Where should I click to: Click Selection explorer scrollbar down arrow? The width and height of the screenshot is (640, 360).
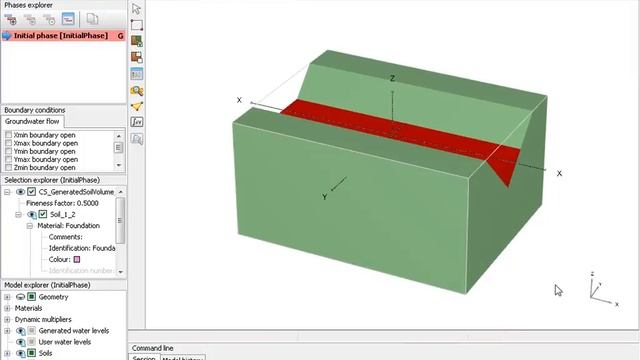(120, 272)
